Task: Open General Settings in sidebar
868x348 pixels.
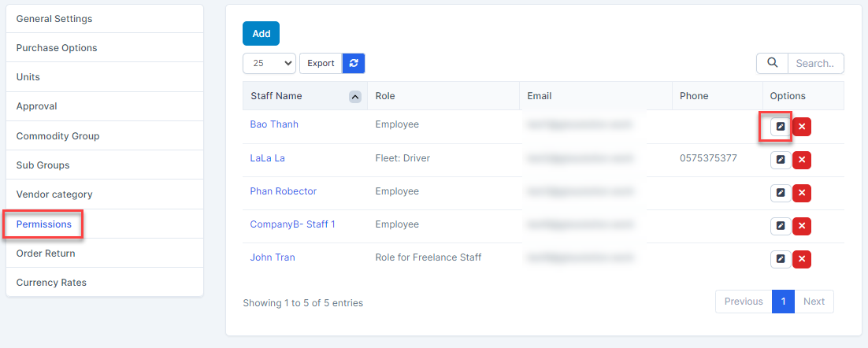Action: (x=54, y=18)
